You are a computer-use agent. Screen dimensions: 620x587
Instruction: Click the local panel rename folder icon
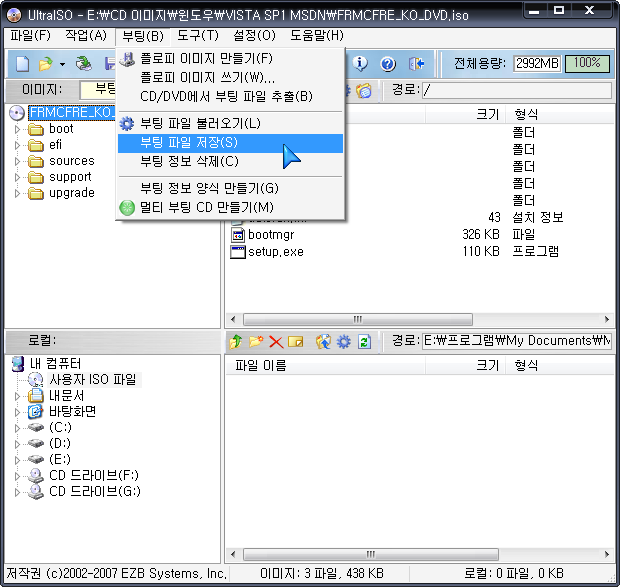click(x=296, y=341)
